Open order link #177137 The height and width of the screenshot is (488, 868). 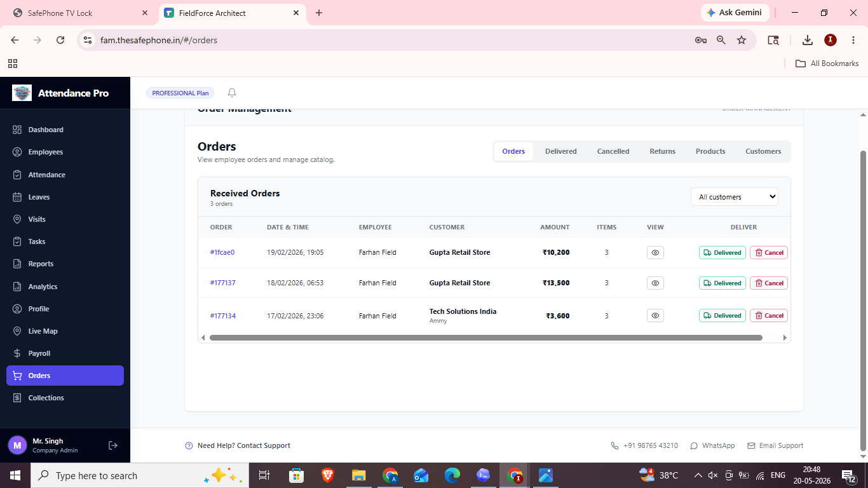pyautogui.click(x=223, y=283)
